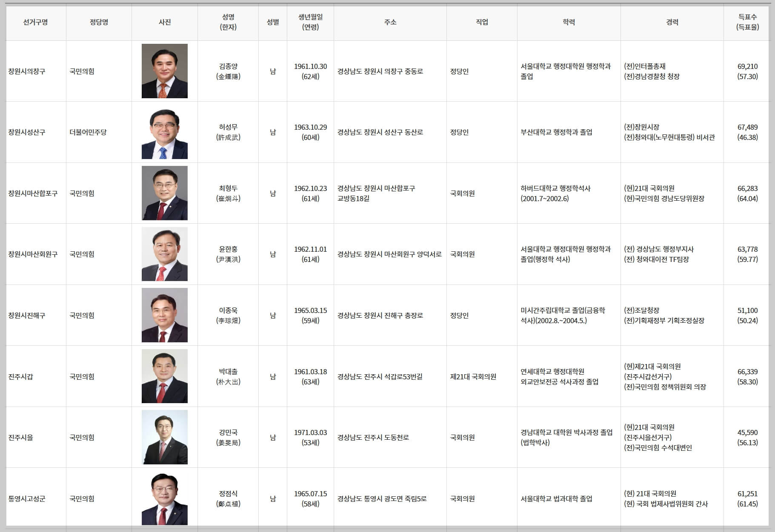The width and height of the screenshot is (775, 532).
Task: Click the photo of 박대출
Action: tap(165, 376)
